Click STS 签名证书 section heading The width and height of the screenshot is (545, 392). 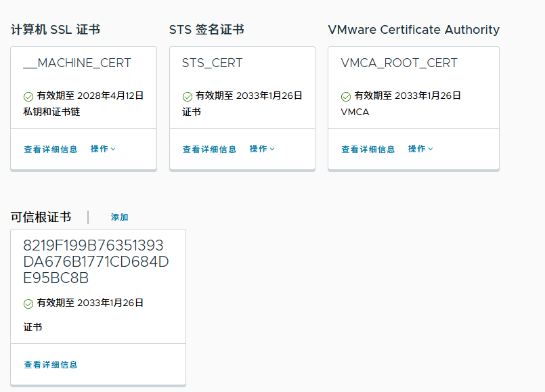(x=206, y=30)
